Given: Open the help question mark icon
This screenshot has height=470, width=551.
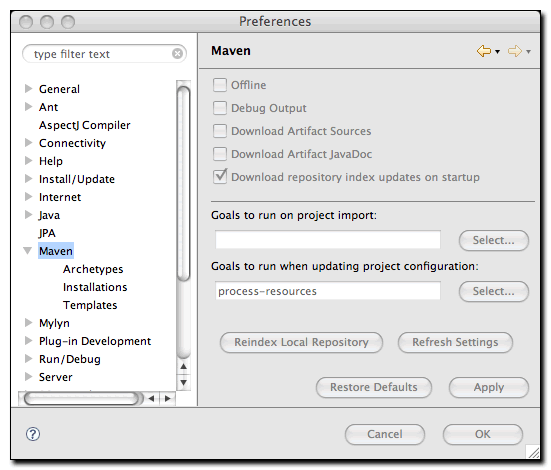Looking at the screenshot, I should click(x=33, y=434).
